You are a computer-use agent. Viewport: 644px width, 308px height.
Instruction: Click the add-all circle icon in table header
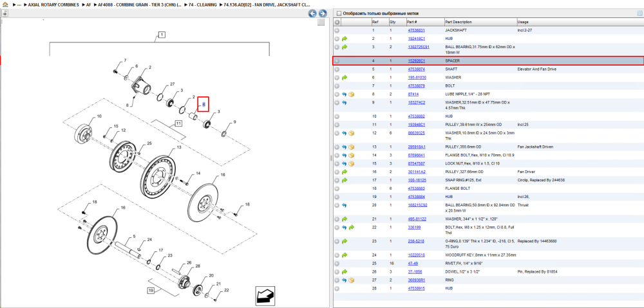coord(337,22)
